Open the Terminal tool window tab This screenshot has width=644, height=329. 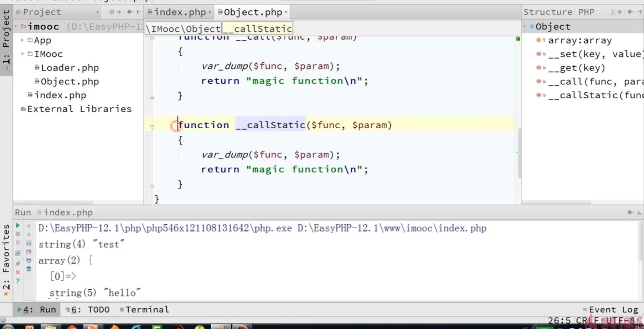coord(144,309)
